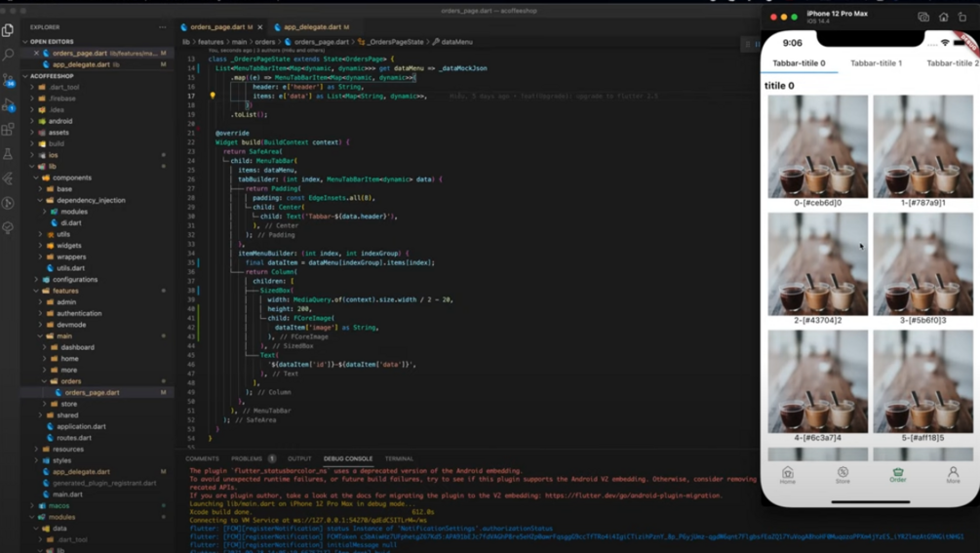The width and height of the screenshot is (980, 553).
Task: Open the Comments panel tab
Action: (x=202, y=458)
